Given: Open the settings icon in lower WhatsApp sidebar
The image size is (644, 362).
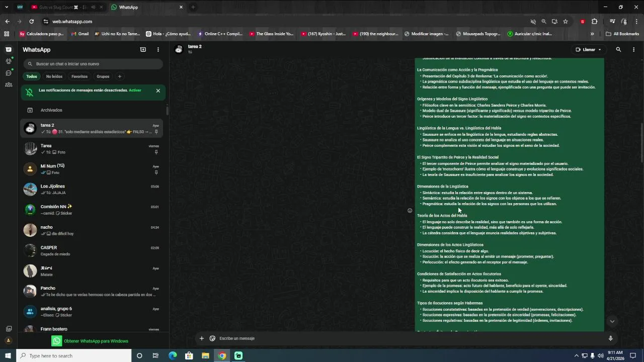Looking at the screenshot, I should (x=9, y=328).
